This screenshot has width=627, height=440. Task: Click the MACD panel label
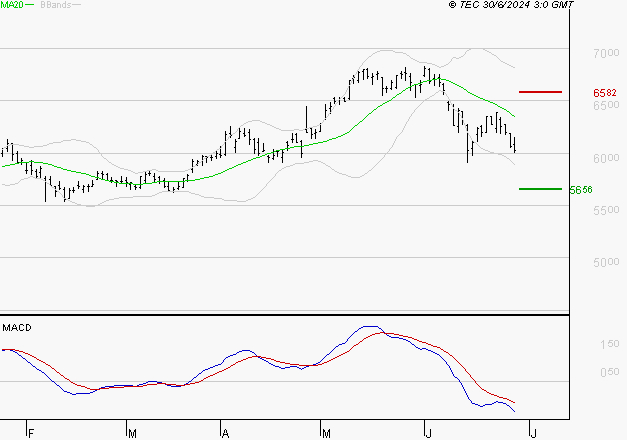pos(17,328)
